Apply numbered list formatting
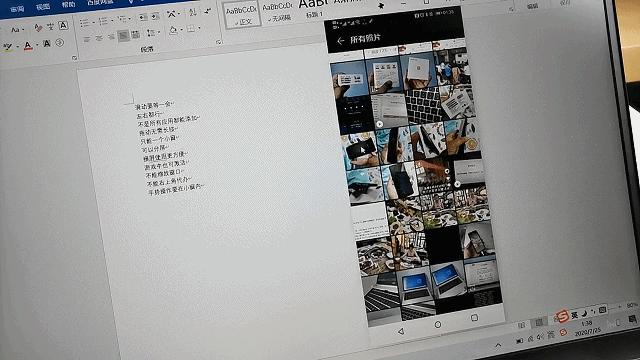Viewport: 640px width, 360px height. coord(103,21)
